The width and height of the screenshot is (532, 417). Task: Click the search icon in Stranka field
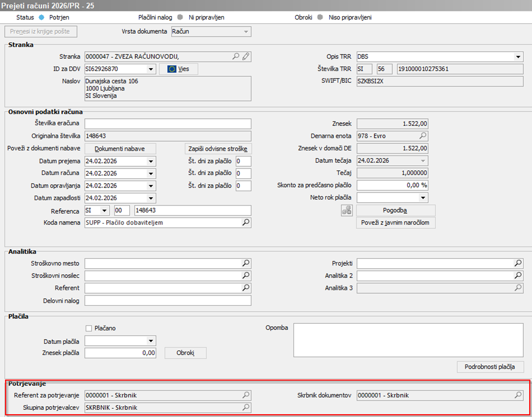(x=236, y=56)
